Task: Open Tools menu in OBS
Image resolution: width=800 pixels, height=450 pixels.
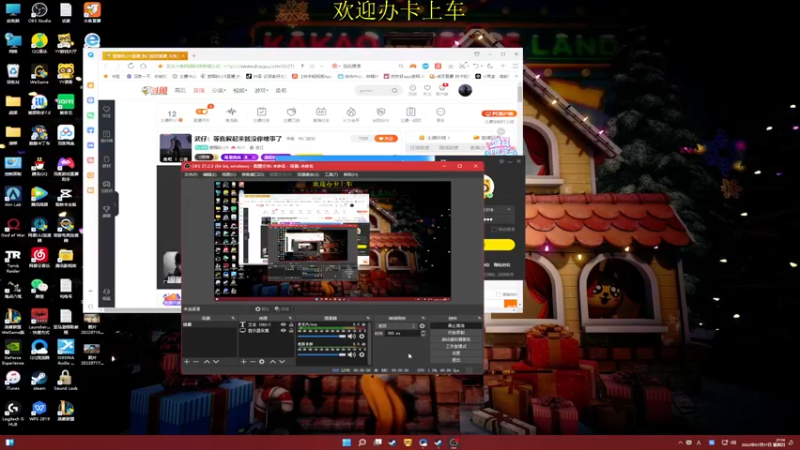Action: click(x=331, y=174)
